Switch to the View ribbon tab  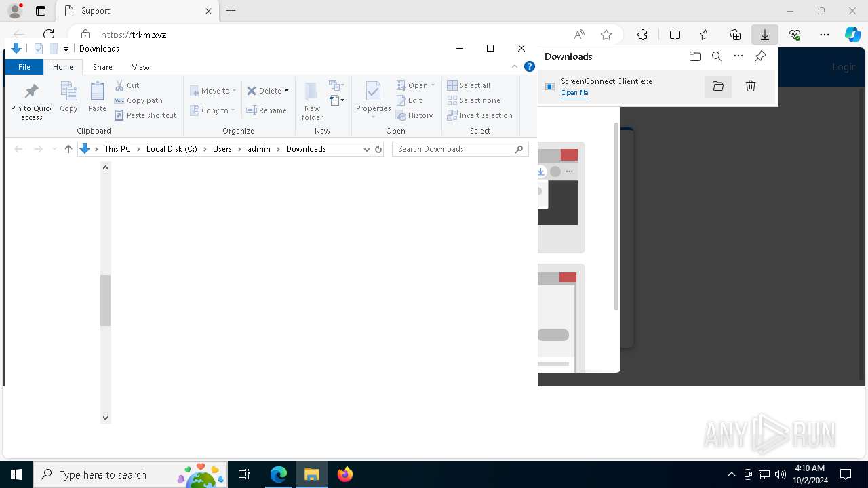pyautogui.click(x=140, y=67)
